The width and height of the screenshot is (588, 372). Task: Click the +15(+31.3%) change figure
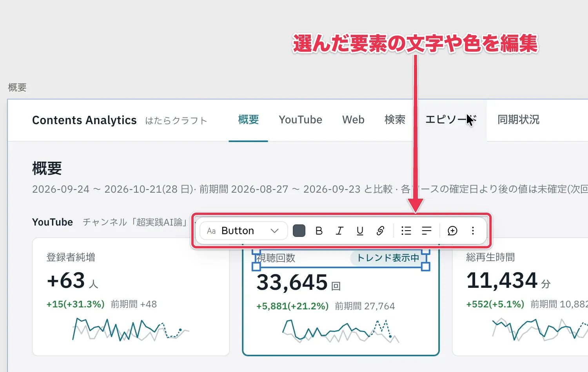click(x=75, y=304)
